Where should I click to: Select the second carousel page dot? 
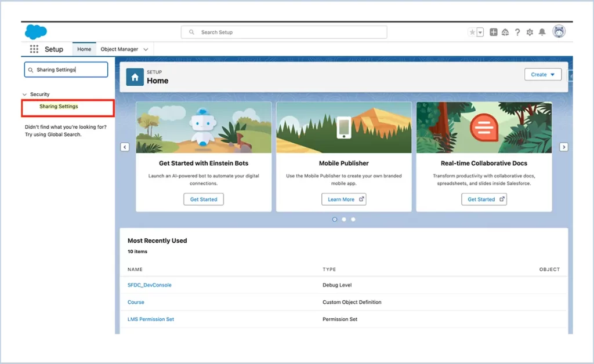[x=344, y=220]
